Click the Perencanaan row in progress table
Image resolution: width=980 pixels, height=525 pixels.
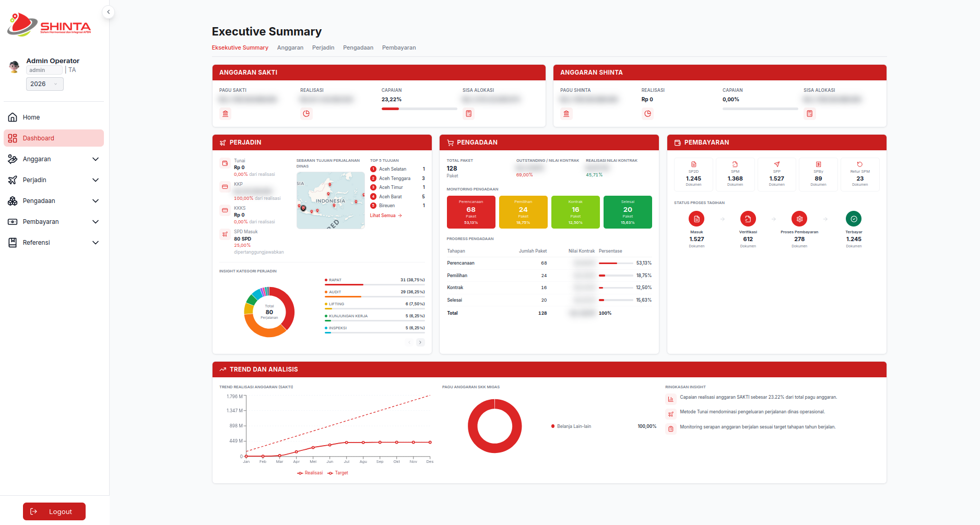point(549,263)
